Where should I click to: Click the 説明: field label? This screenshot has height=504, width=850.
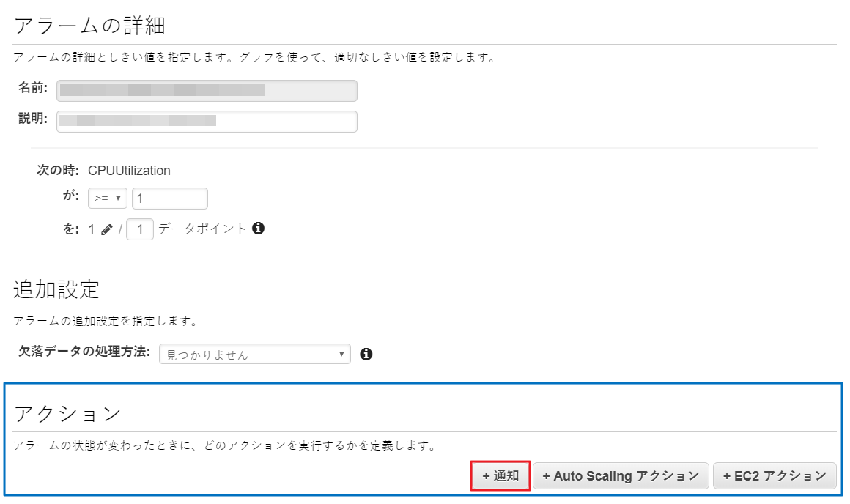point(33,119)
